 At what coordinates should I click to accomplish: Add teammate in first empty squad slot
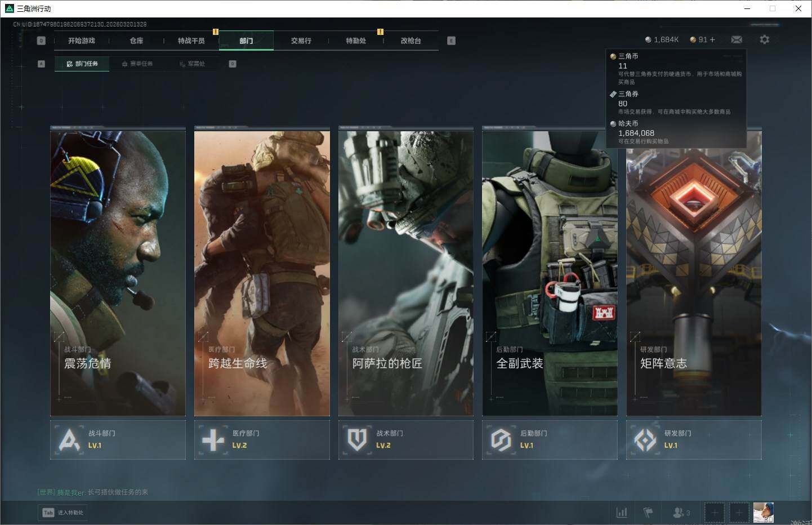tap(714, 512)
